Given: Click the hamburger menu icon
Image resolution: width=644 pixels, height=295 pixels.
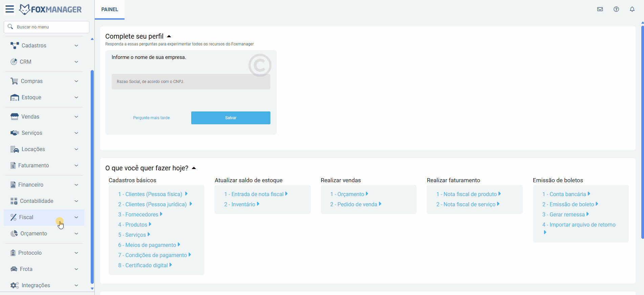Looking at the screenshot, I should tap(9, 9).
